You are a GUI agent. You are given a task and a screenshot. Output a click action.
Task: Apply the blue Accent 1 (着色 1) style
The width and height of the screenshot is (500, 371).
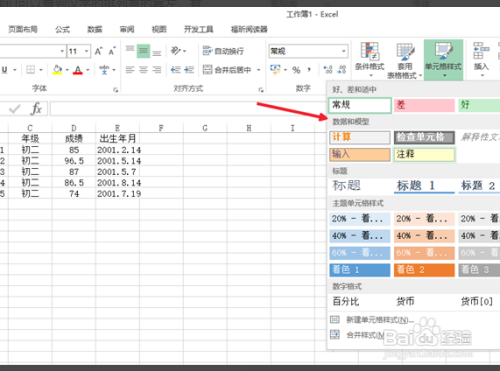pyautogui.click(x=360, y=270)
